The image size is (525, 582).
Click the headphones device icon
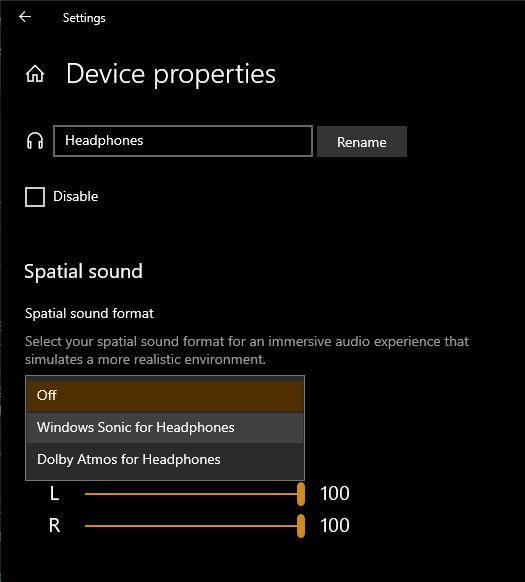tap(35, 141)
